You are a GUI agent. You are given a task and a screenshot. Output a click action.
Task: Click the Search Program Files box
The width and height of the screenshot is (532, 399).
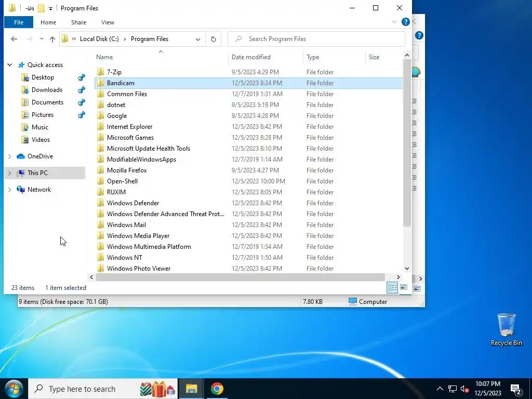click(316, 39)
